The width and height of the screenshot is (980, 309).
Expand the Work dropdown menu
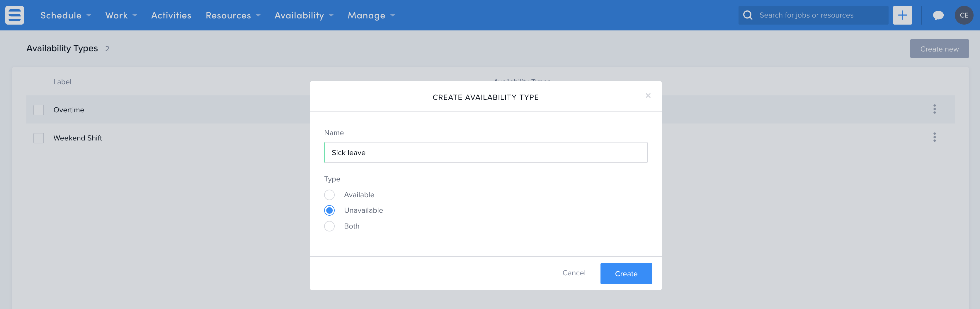coord(121,15)
